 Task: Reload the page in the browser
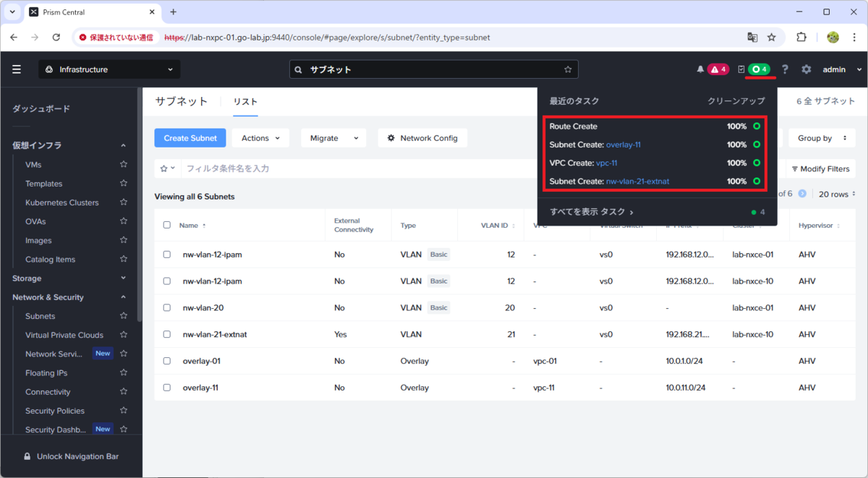56,37
